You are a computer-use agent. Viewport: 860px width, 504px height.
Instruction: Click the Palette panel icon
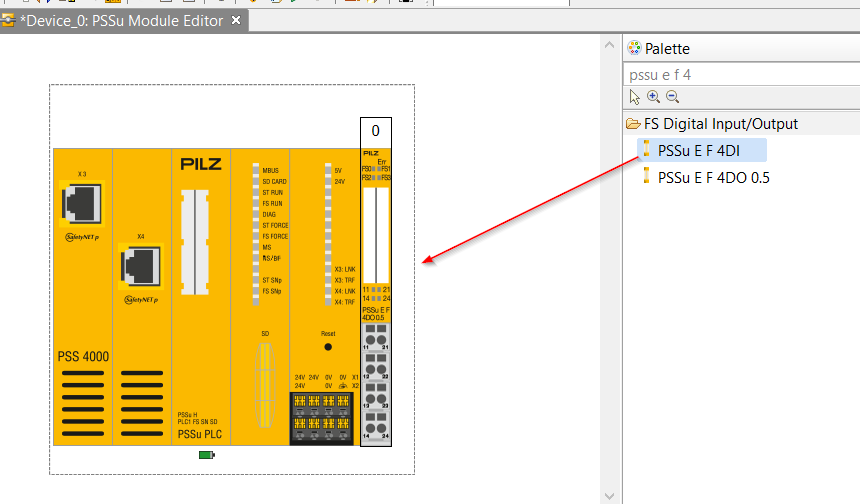tap(634, 48)
